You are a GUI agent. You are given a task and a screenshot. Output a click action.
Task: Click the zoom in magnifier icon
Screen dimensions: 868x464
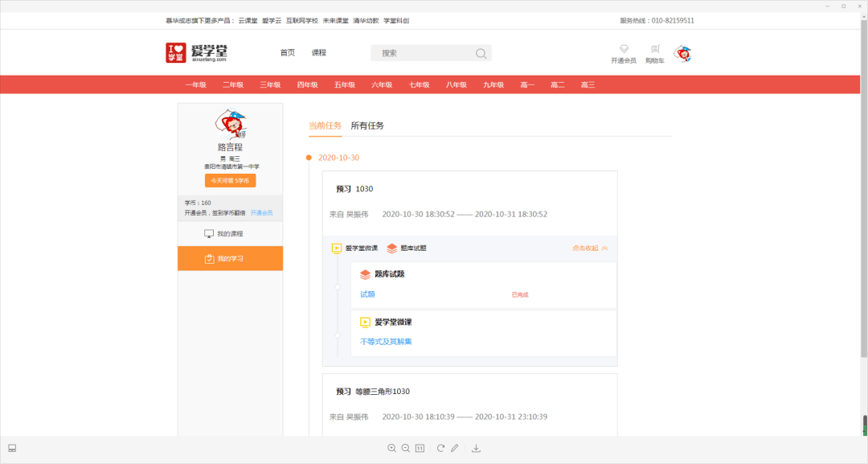click(x=391, y=449)
